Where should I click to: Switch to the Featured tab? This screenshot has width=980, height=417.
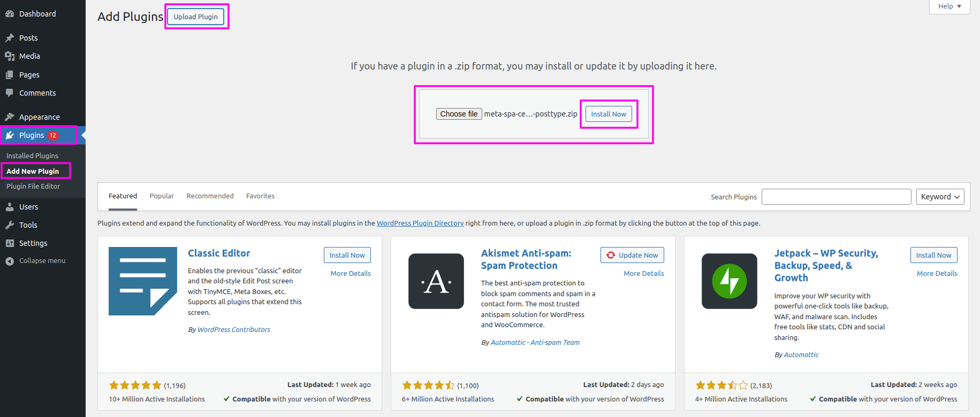tap(123, 196)
